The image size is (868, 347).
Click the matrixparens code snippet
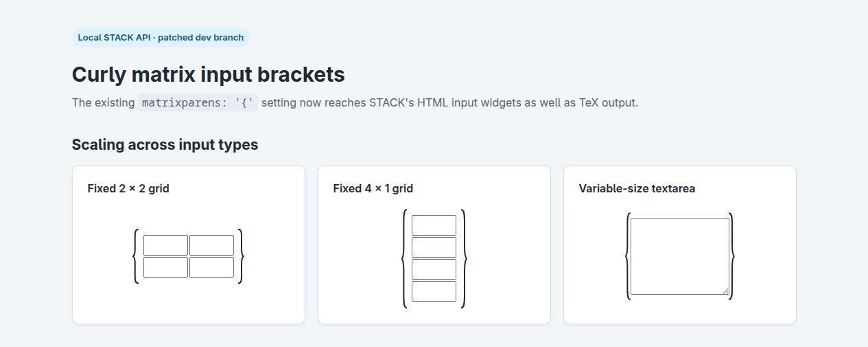click(198, 103)
